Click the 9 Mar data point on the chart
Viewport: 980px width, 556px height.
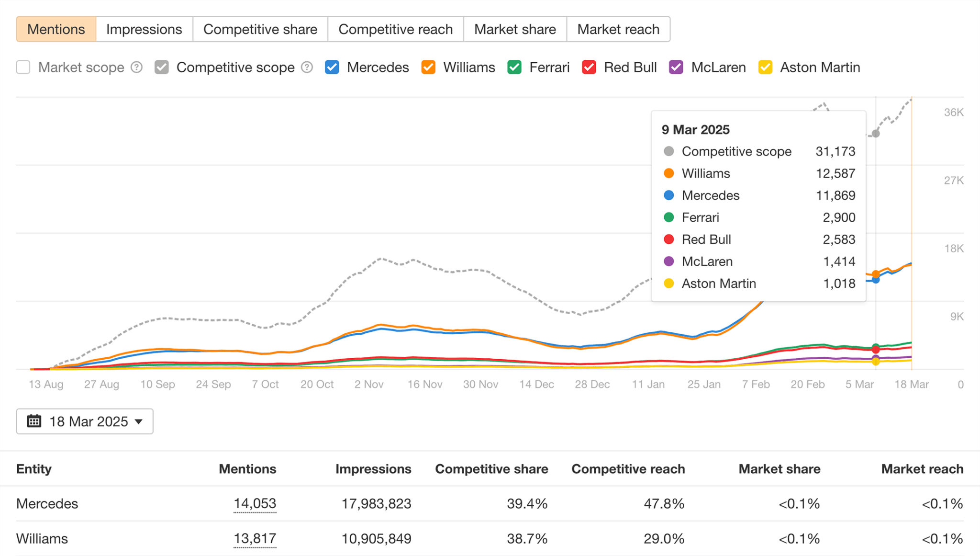[x=876, y=134]
